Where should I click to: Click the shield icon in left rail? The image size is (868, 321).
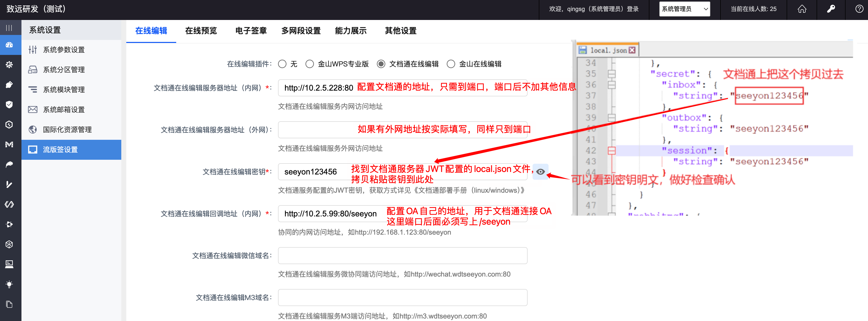click(x=9, y=105)
